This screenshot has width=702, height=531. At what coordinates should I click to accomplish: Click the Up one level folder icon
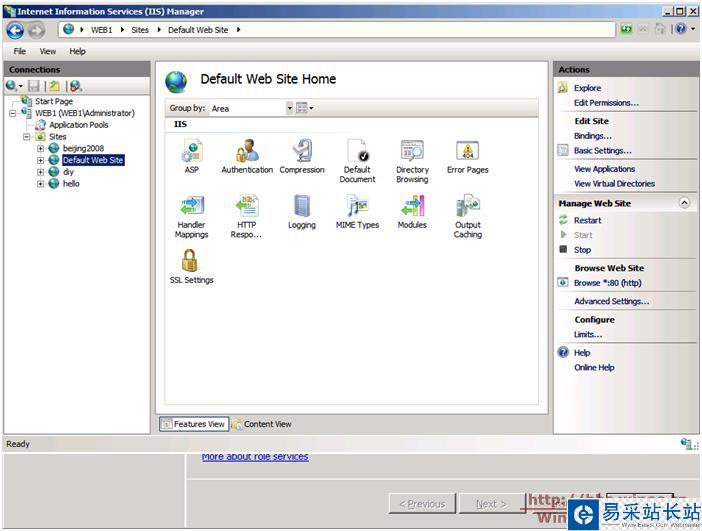[x=55, y=86]
